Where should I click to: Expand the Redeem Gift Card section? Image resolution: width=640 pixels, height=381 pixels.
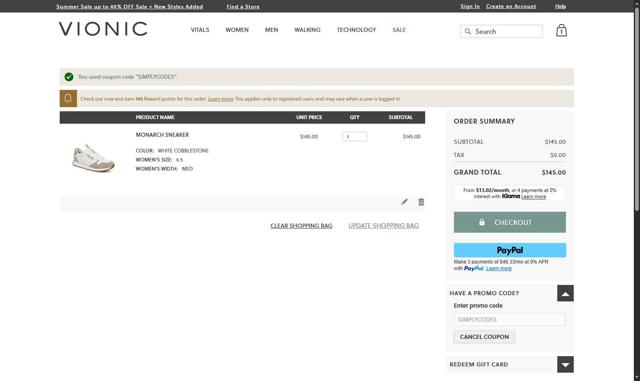coord(565,364)
